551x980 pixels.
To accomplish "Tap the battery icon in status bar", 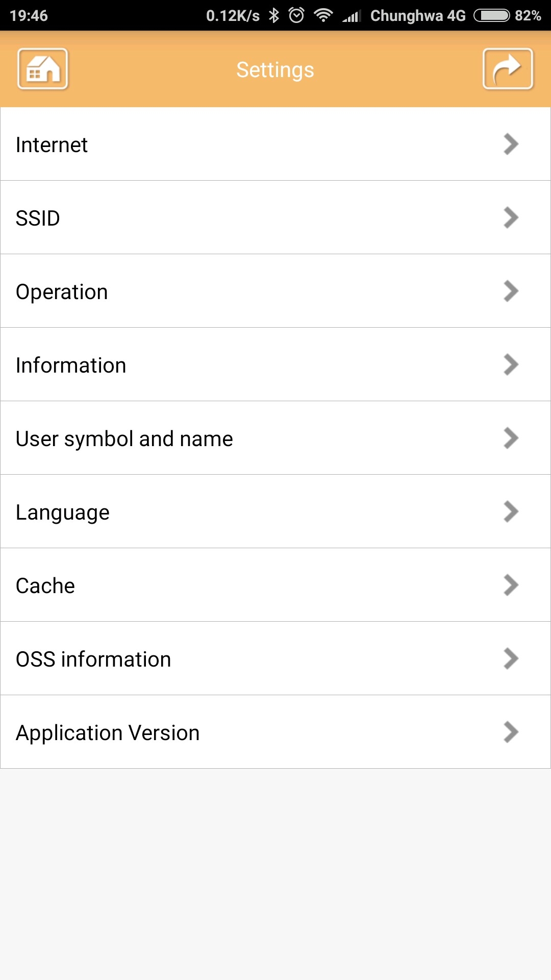I will [x=492, y=15].
